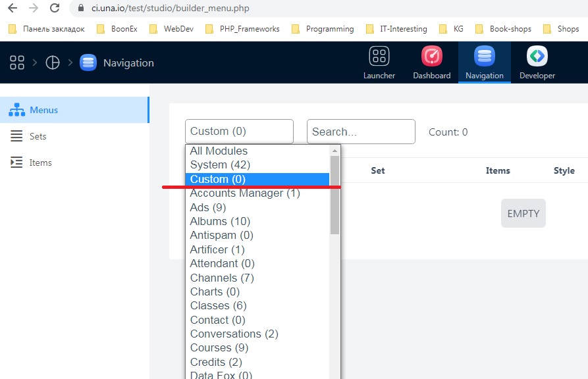Click the dropdown list scrollbar thumb

pos(334,194)
